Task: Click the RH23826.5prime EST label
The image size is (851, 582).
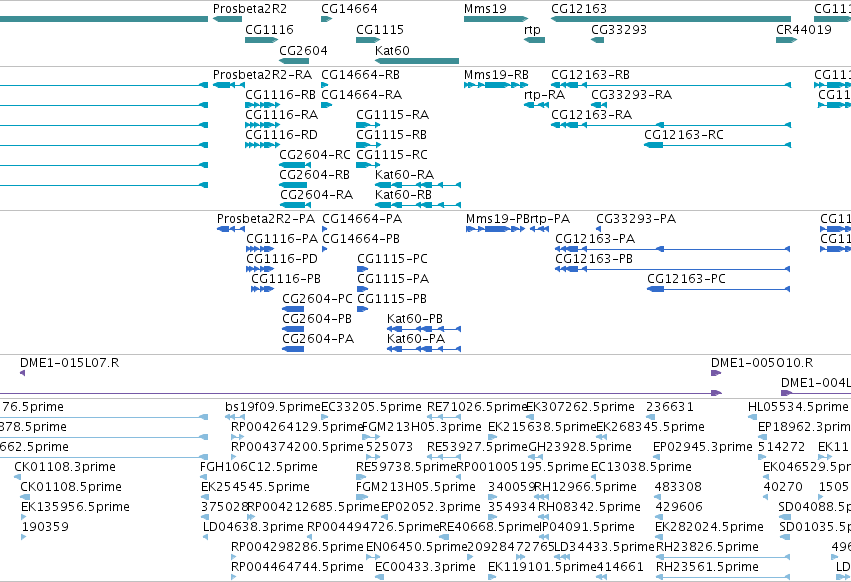Action: pos(707,547)
